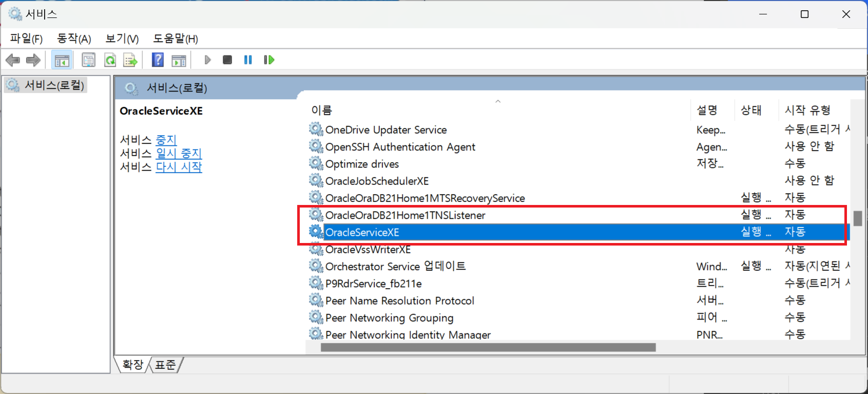Go back with the left arrow toolbar icon

13,60
